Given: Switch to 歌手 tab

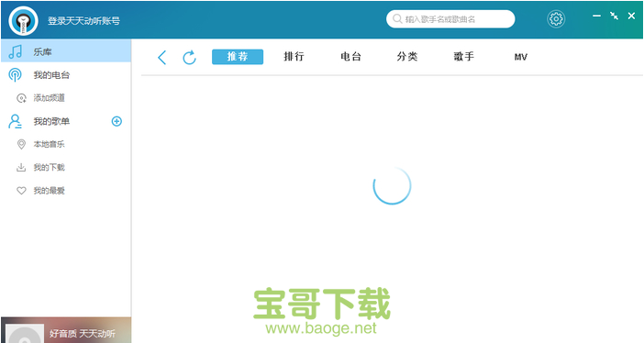Looking at the screenshot, I should 464,57.
